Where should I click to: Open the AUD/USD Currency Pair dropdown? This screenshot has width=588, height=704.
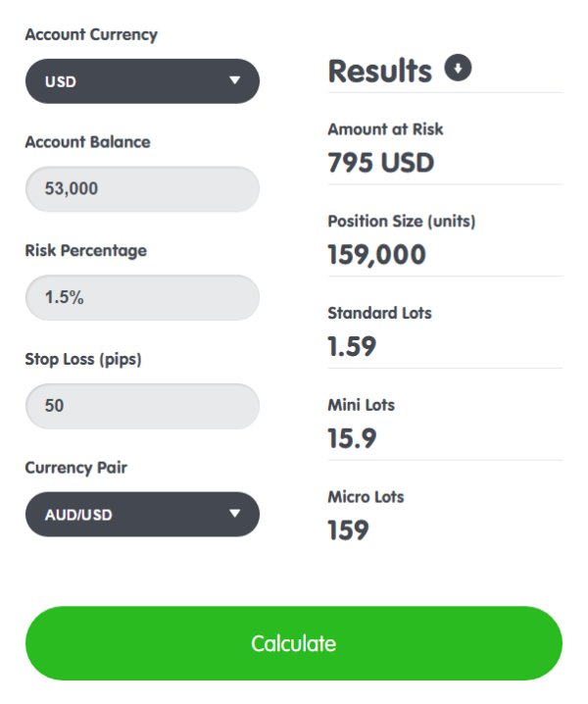(x=142, y=514)
